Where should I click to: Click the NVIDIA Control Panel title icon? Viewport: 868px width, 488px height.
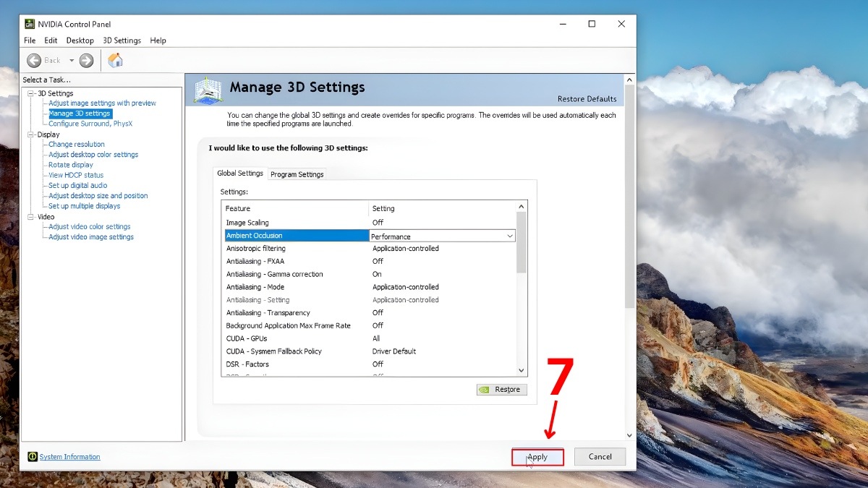click(x=30, y=24)
